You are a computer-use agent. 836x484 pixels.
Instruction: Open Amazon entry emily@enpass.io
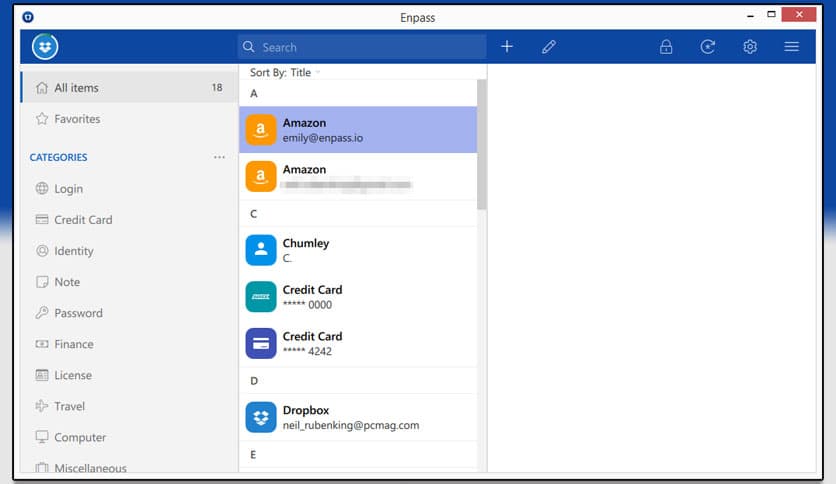click(x=358, y=130)
